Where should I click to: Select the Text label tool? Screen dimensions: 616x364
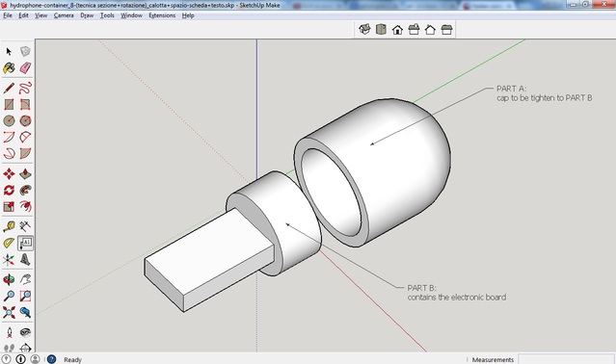tap(25, 243)
